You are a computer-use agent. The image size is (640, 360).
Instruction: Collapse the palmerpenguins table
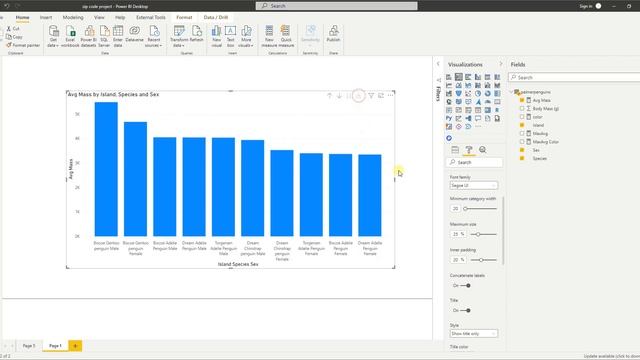tap(512, 92)
